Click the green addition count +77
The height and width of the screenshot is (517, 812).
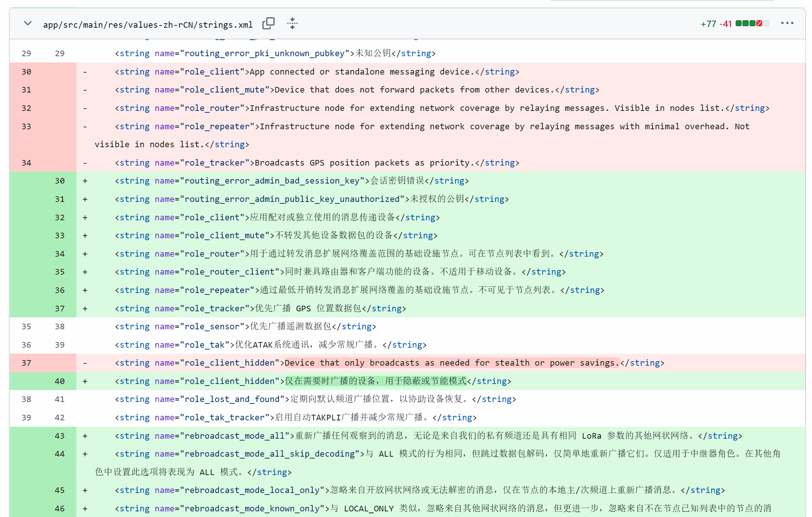click(x=709, y=23)
